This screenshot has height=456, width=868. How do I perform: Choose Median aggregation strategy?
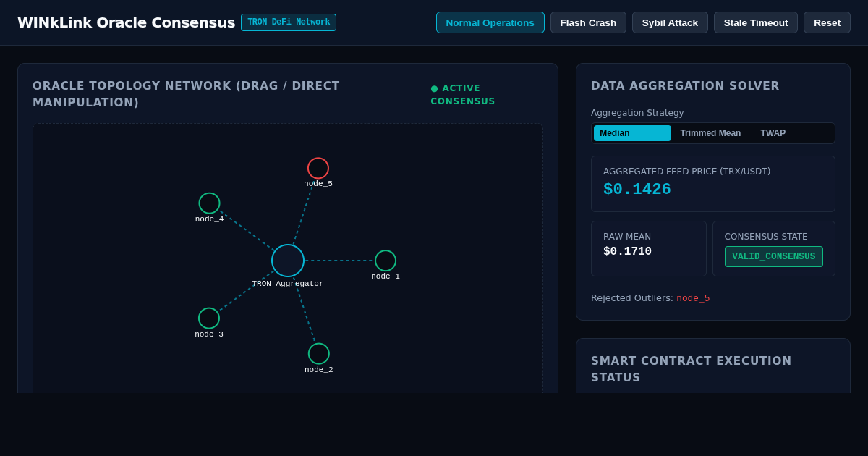[x=632, y=133]
